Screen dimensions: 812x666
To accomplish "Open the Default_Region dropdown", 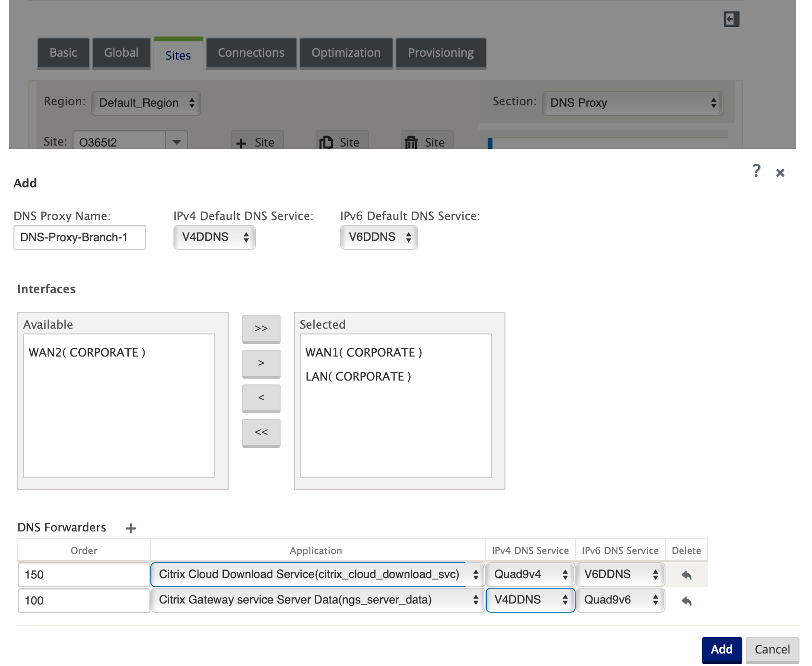I will [x=146, y=103].
